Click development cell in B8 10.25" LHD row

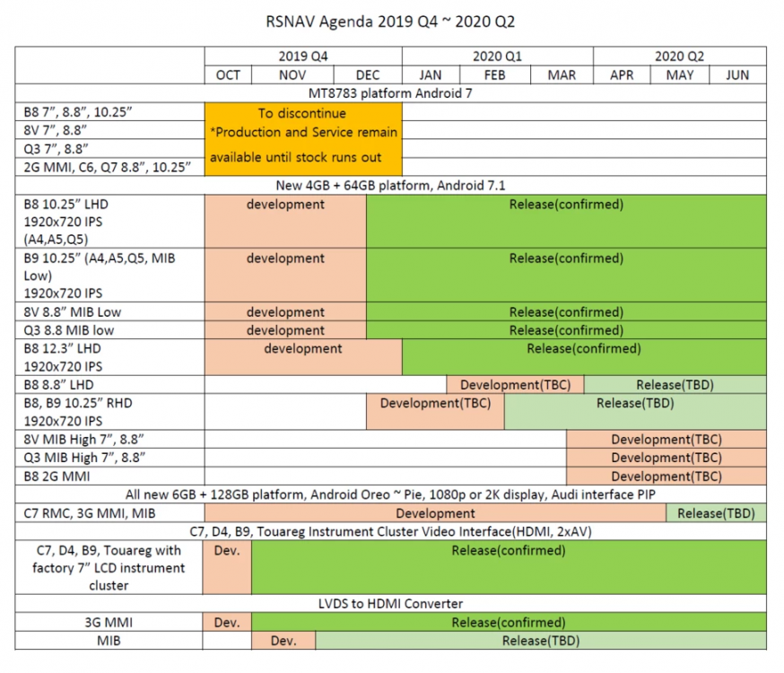coord(285,222)
